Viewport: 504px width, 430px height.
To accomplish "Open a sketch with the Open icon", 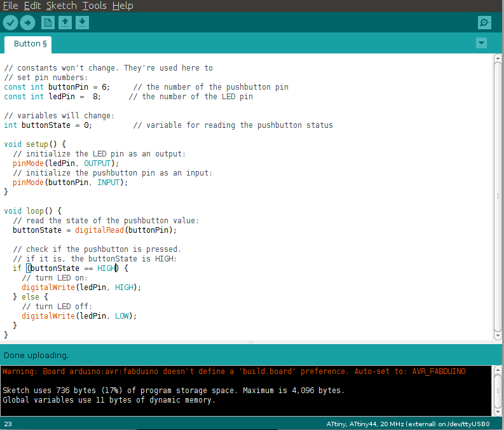I will 65,23.
